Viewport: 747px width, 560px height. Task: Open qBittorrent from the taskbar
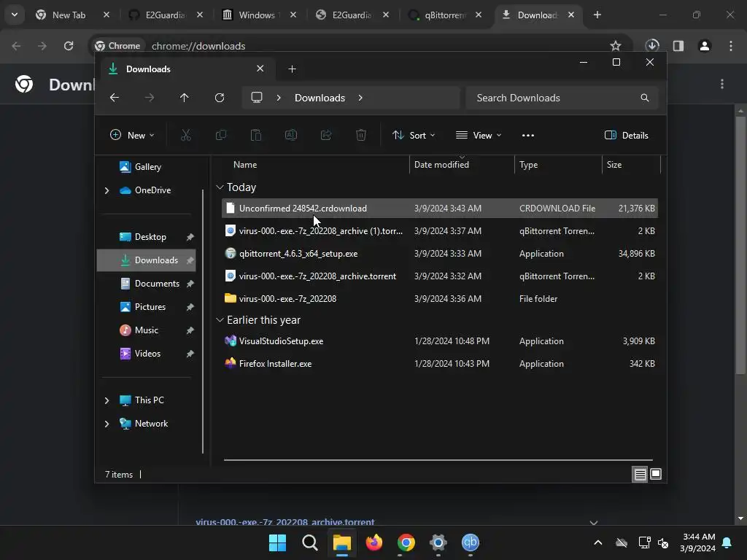click(x=471, y=542)
